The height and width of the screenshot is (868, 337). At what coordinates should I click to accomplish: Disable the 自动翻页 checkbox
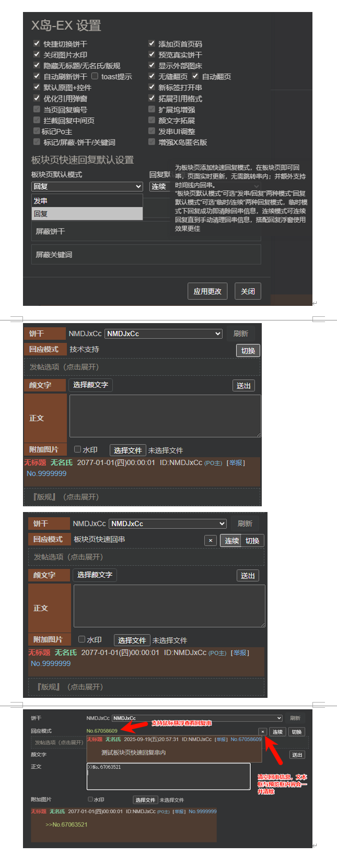[x=195, y=76]
